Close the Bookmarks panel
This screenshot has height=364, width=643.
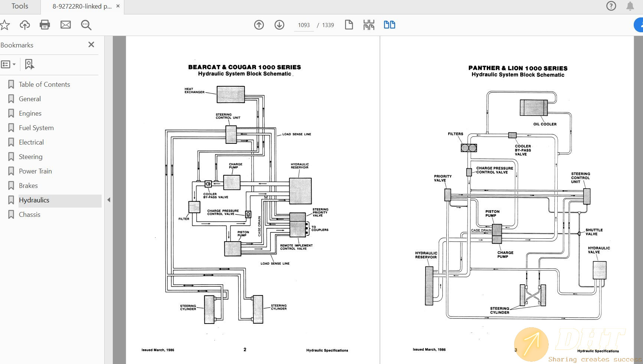pyautogui.click(x=91, y=44)
